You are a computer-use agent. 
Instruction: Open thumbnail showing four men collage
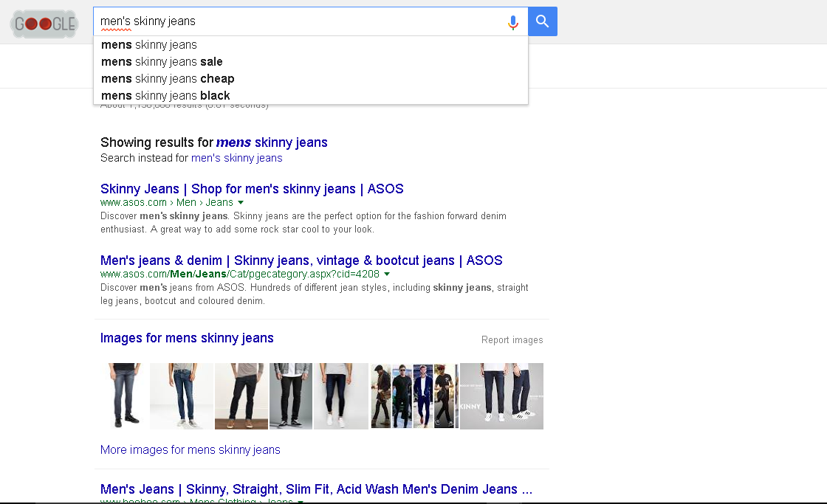click(x=414, y=396)
